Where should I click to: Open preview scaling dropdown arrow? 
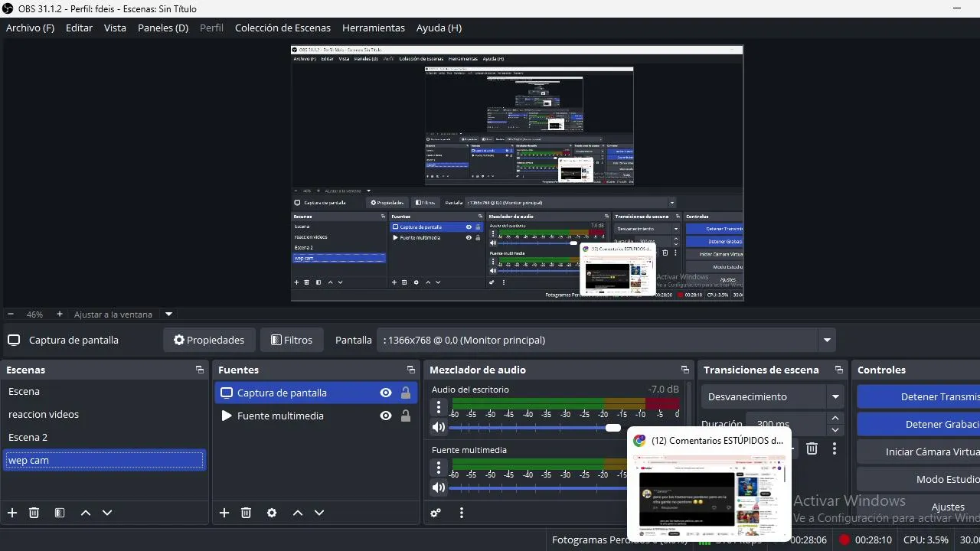point(169,315)
